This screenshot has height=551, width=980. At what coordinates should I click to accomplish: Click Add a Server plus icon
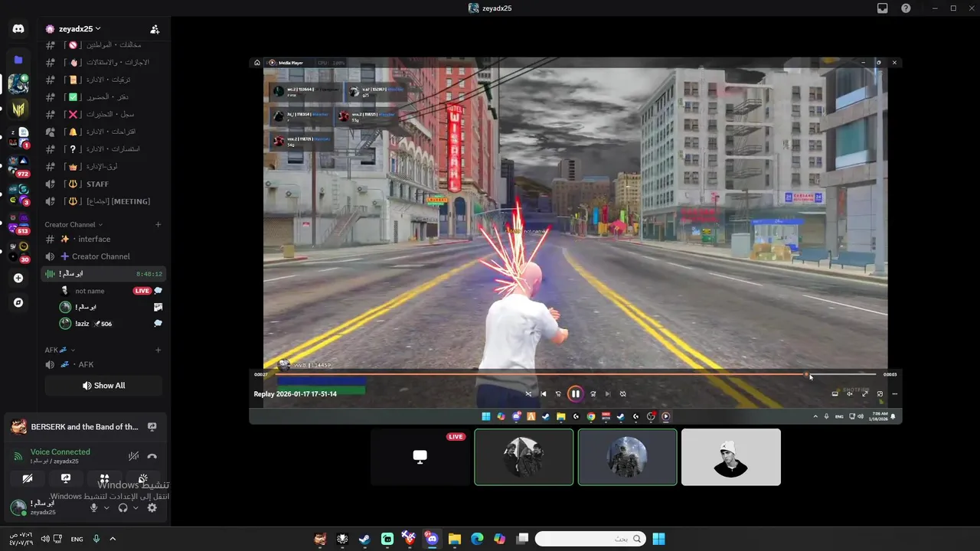[18, 278]
